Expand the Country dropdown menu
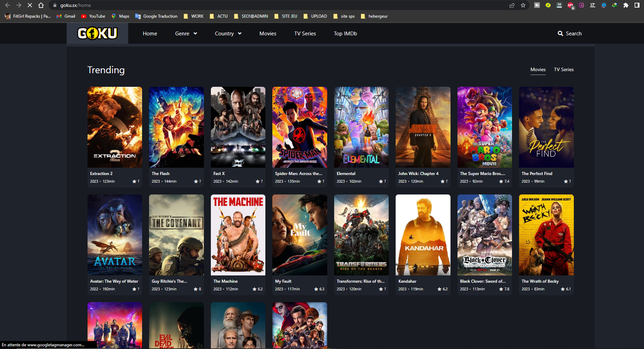The width and height of the screenshot is (644, 349). (228, 33)
